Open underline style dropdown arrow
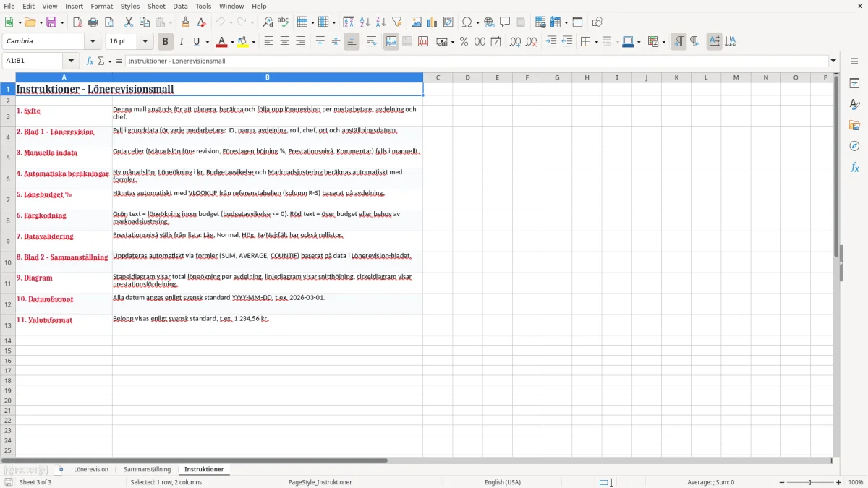 [x=207, y=42]
